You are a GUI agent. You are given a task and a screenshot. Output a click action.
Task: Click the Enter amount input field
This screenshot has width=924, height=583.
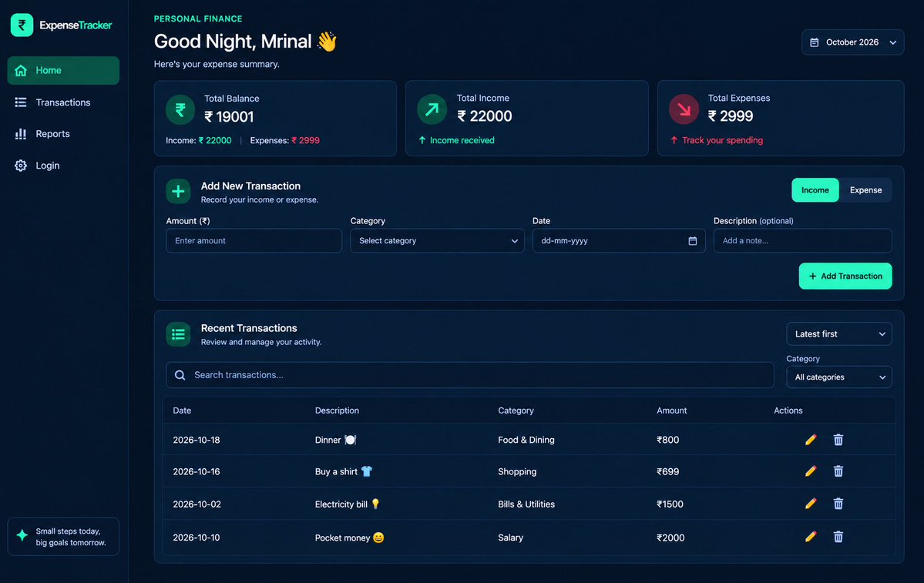pos(254,241)
